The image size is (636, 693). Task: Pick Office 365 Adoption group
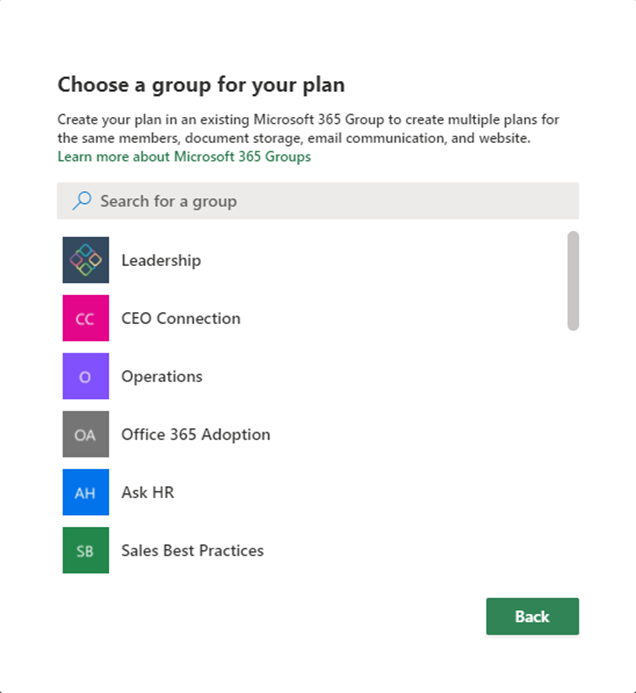196,434
